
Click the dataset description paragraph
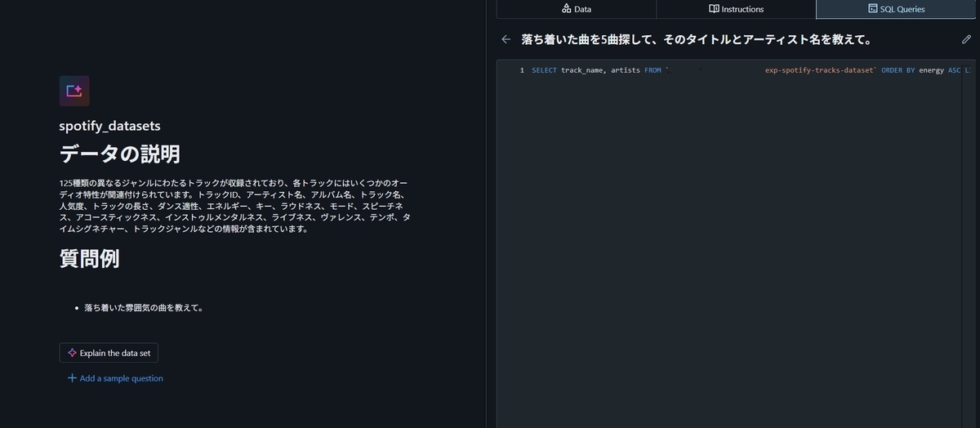235,206
